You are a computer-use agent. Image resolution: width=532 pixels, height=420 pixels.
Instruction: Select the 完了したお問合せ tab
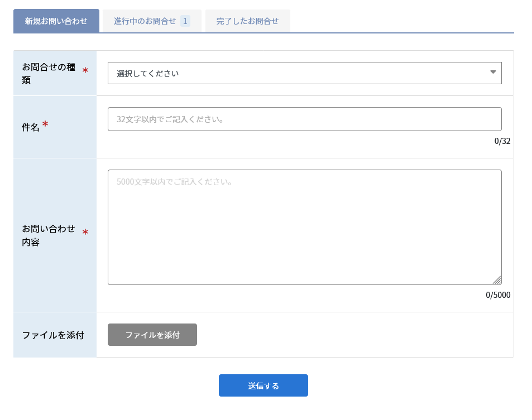coord(247,21)
